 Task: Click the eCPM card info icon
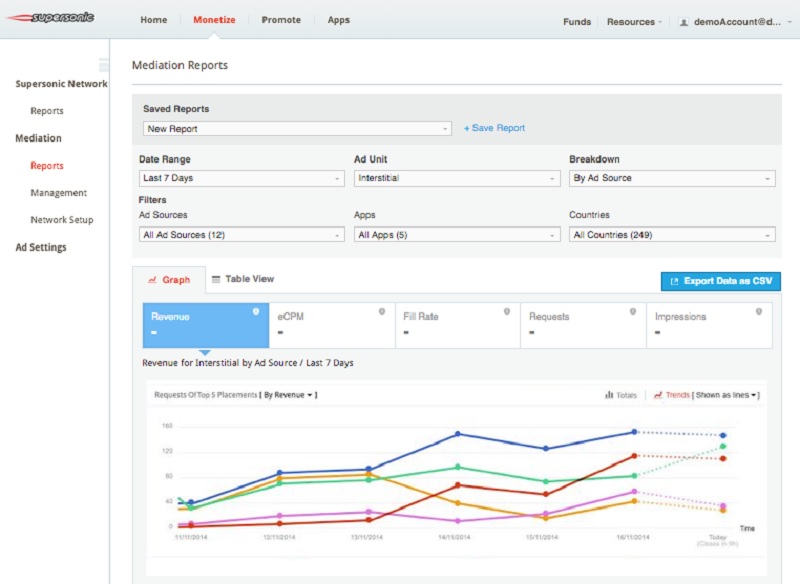pyautogui.click(x=382, y=312)
